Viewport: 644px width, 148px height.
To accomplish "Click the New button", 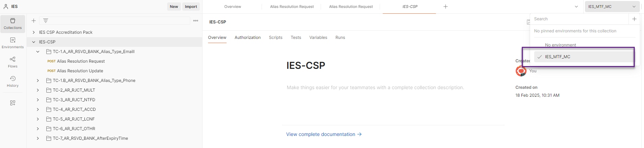I will coord(174,7).
